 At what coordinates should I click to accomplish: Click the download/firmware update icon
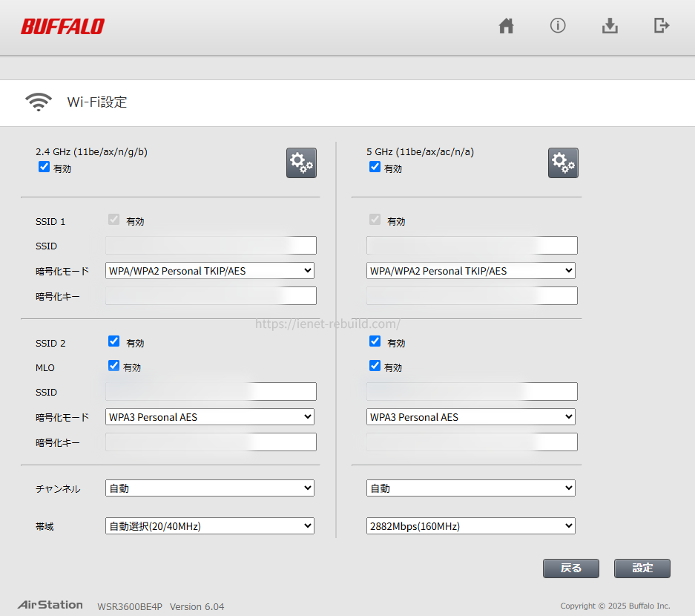coord(610,26)
